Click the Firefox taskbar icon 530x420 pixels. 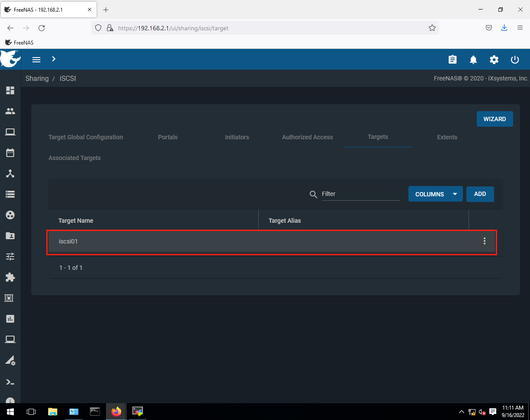(x=116, y=411)
